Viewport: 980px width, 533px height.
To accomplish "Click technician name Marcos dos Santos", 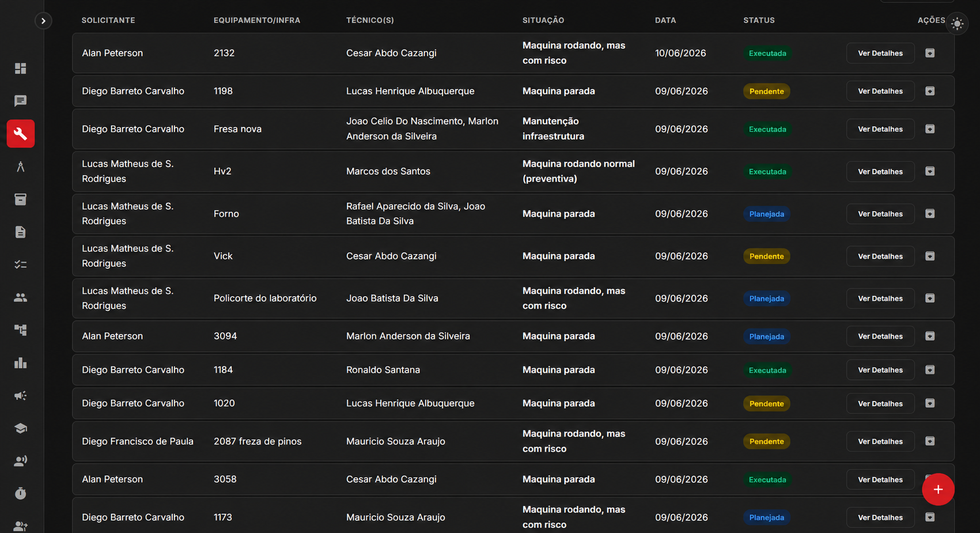I will coord(388,171).
